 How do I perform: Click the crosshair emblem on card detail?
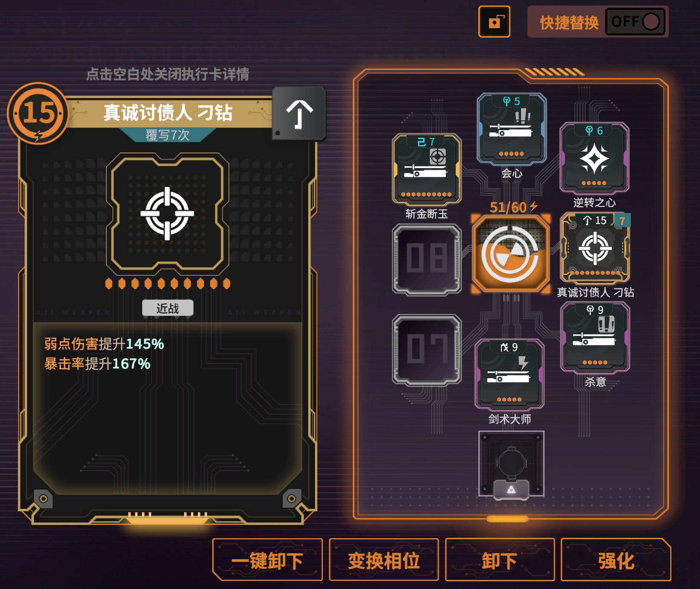tap(167, 213)
